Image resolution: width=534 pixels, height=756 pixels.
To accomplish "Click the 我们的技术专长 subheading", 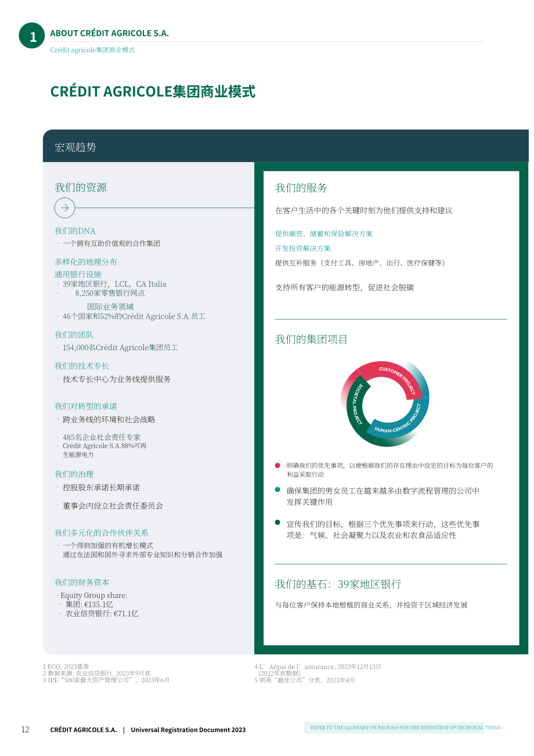I will (82, 366).
